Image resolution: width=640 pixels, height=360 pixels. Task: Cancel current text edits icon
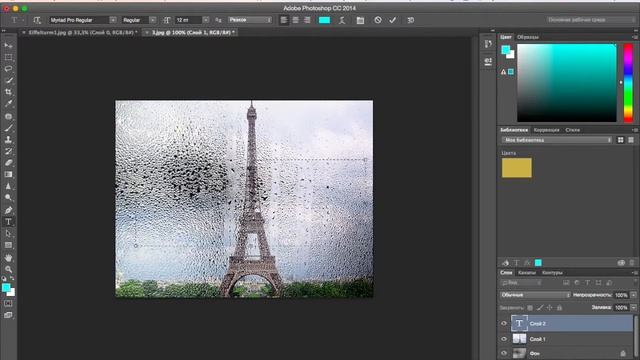[x=378, y=20]
